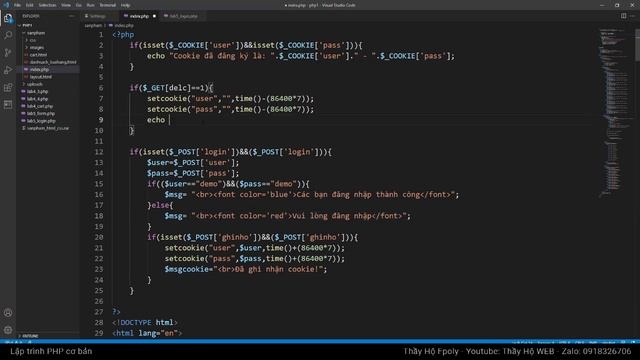Image resolution: width=640 pixels, height=360 pixels.
Task: Open the Terminal menu
Action: click(108, 5)
